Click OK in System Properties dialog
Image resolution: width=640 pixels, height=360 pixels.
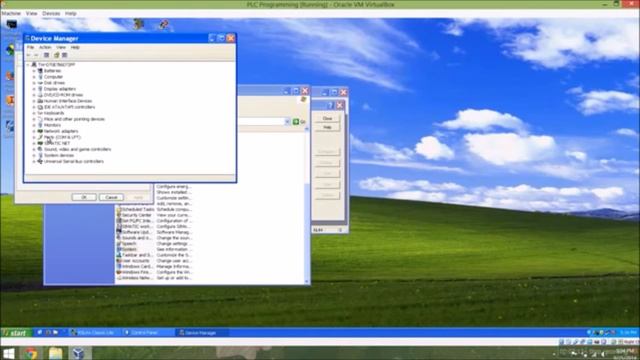(x=84, y=197)
